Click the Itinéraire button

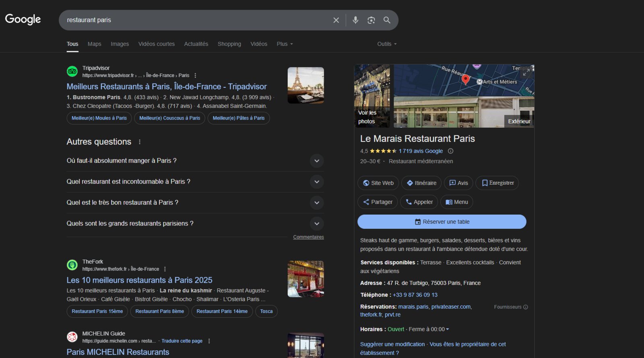pyautogui.click(x=421, y=183)
